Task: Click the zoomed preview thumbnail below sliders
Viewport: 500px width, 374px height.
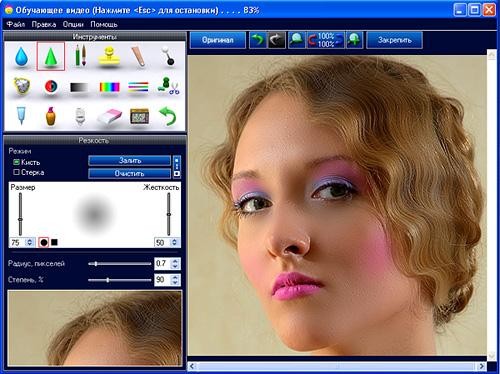Action: click(x=95, y=328)
